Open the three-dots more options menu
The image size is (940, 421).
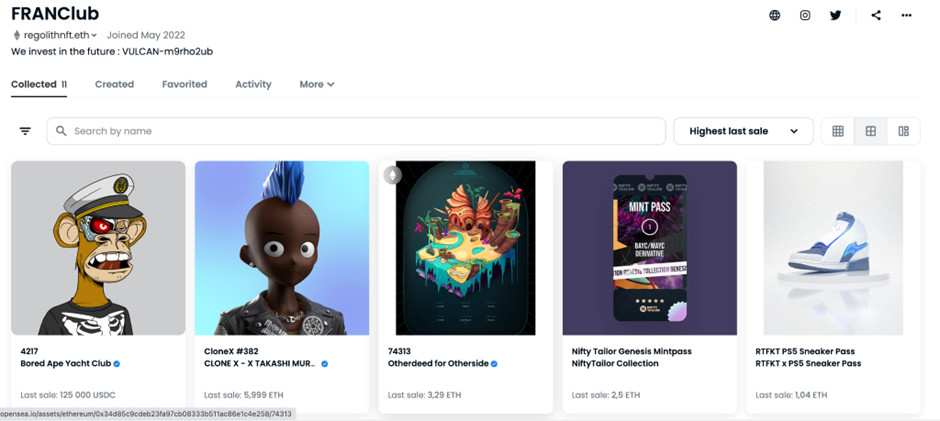pos(906,16)
